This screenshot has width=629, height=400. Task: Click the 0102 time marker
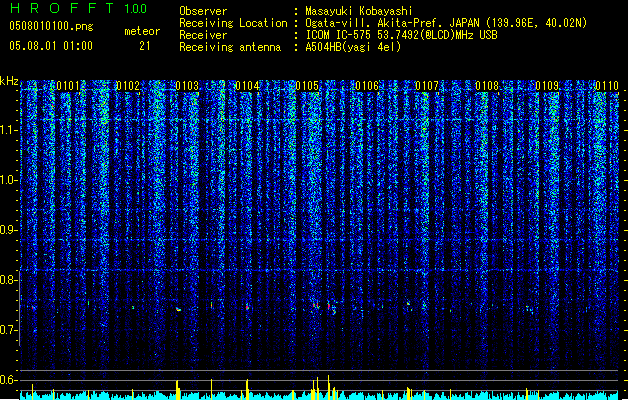coord(128,86)
